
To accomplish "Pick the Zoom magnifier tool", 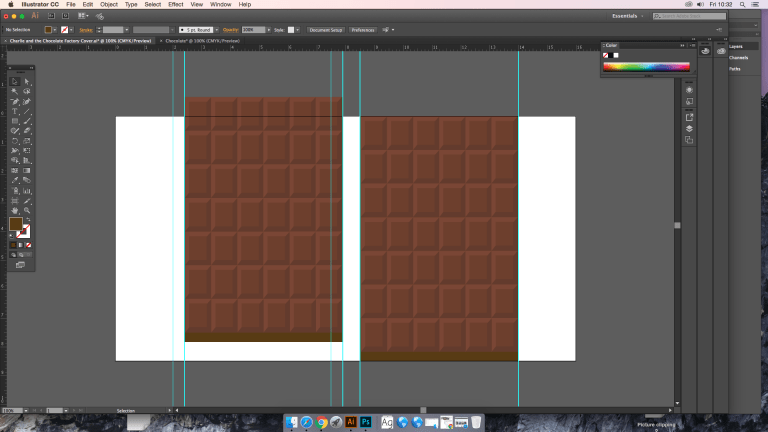I will click(x=27, y=210).
